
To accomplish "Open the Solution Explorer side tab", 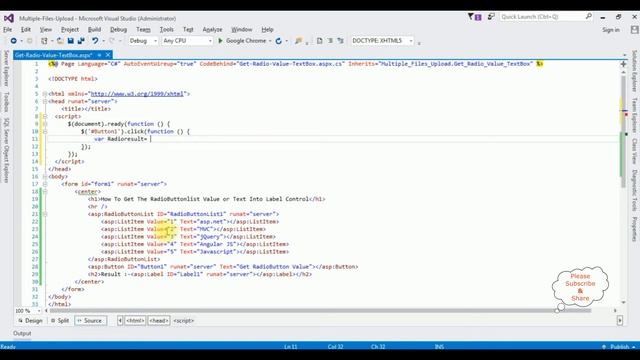I will pos(635,71).
